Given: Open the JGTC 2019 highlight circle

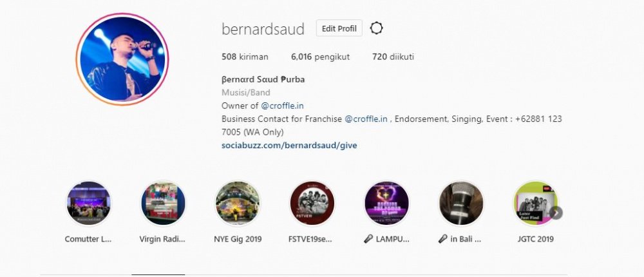Looking at the screenshot, I should pyautogui.click(x=535, y=204).
